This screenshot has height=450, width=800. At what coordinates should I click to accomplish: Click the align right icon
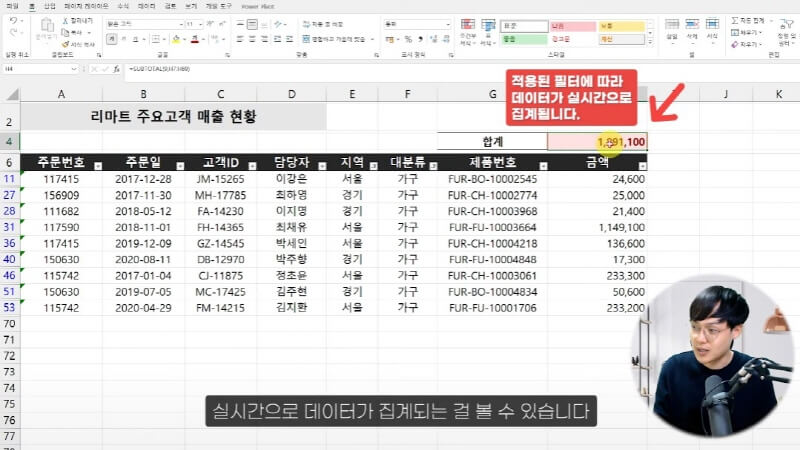click(x=264, y=39)
